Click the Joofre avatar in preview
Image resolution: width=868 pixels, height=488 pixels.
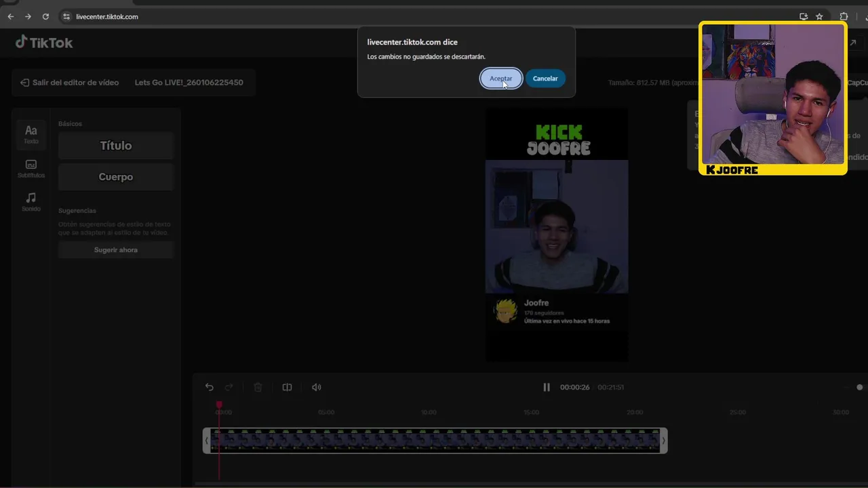[506, 311]
